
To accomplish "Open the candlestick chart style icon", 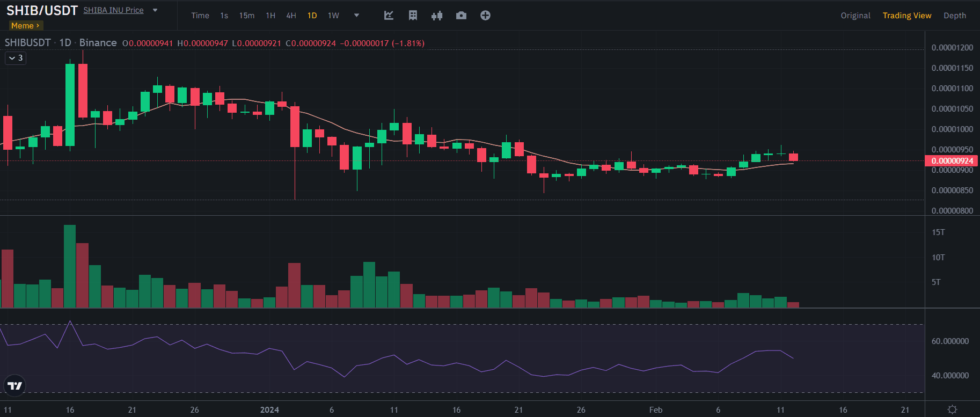I will pyautogui.click(x=437, y=16).
